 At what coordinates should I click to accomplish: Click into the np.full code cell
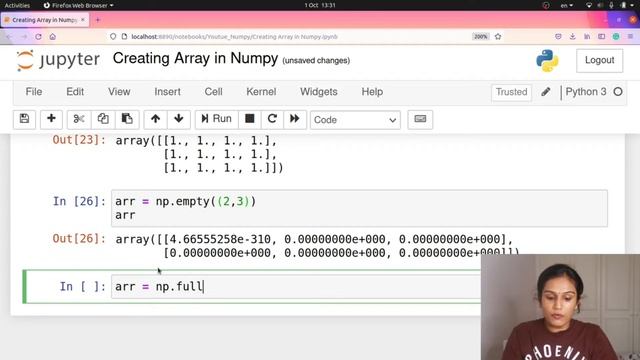pos(296,287)
